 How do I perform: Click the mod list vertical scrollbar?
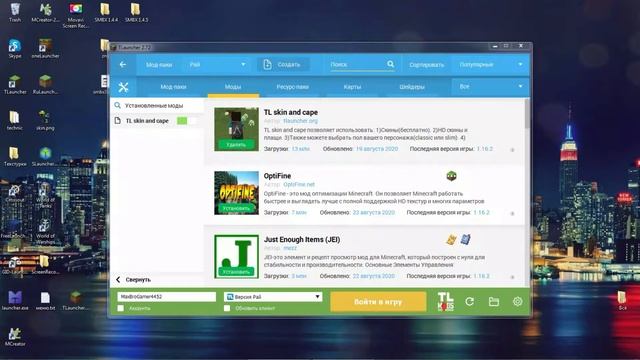pos(527,113)
